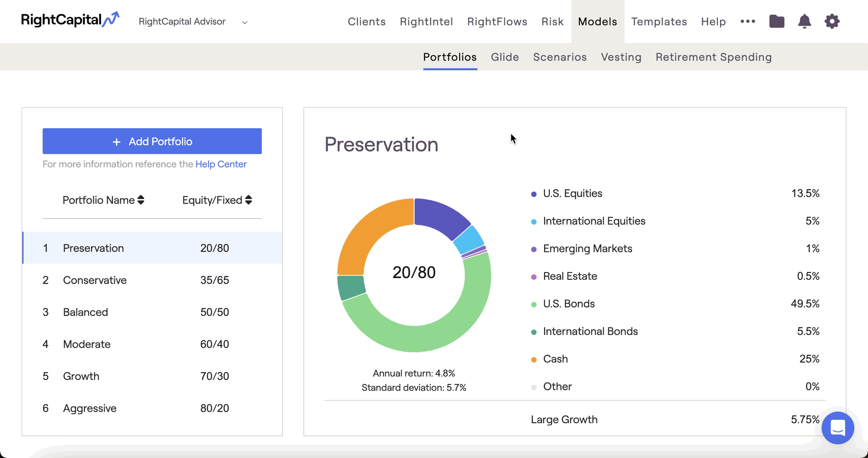Select the Conservative portfolio row
Screen dimensions: 868x458
[152, 280]
